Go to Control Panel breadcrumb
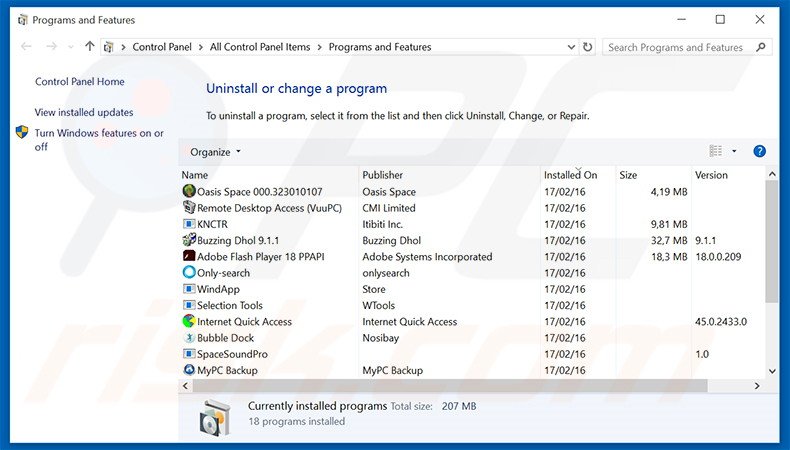The image size is (790, 450). coord(162,47)
